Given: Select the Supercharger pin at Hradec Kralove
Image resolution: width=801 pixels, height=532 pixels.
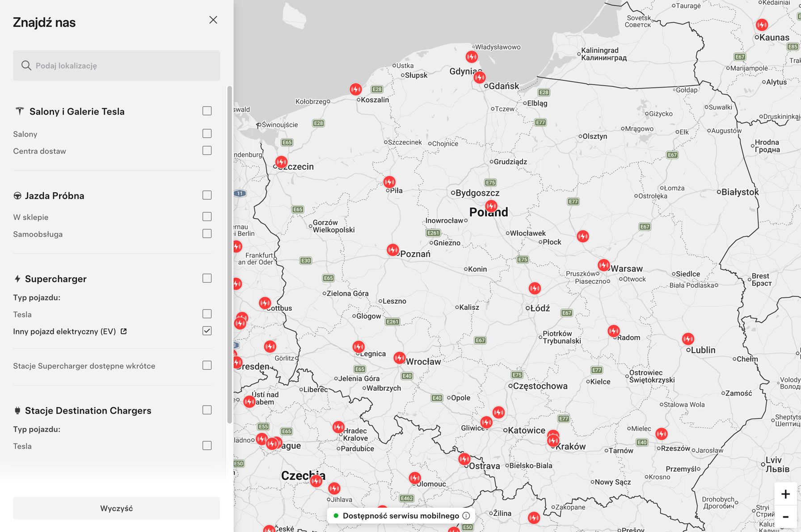Looking at the screenshot, I should coord(338,427).
